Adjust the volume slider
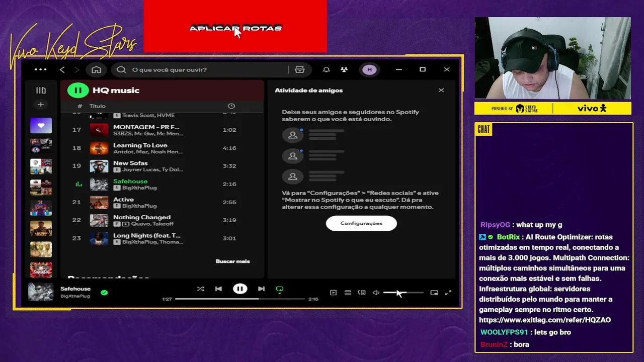The height and width of the screenshot is (362, 644). click(403, 293)
